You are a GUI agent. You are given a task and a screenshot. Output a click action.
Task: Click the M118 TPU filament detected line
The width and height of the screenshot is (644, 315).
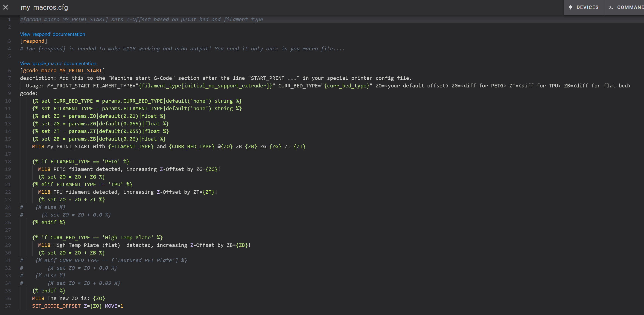tap(128, 192)
